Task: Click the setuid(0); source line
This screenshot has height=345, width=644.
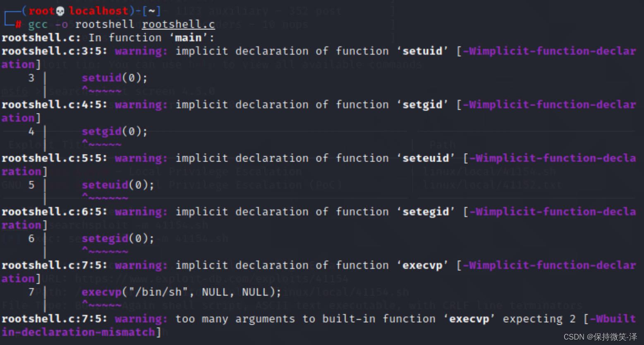Action: coord(114,78)
